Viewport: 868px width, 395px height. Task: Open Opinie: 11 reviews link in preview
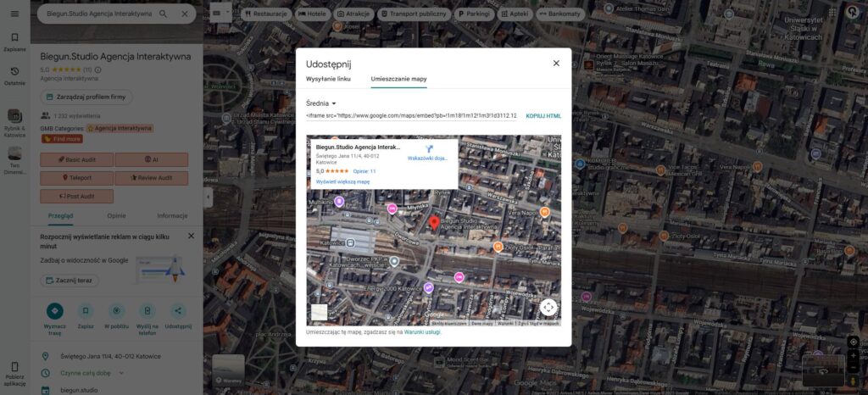click(364, 171)
